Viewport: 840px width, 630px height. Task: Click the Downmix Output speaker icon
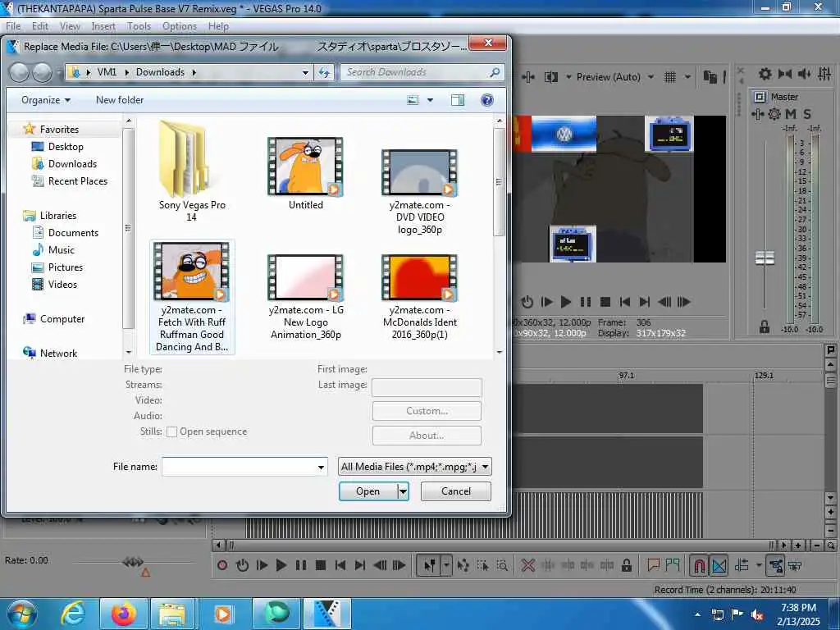click(x=785, y=74)
